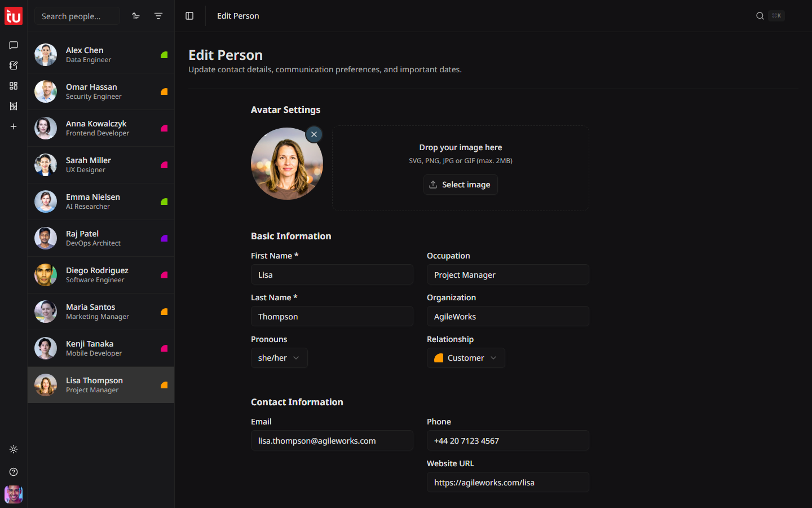Select Omar Hassan in the people list
The height and width of the screenshot is (508, 812).
pos(101,91)
